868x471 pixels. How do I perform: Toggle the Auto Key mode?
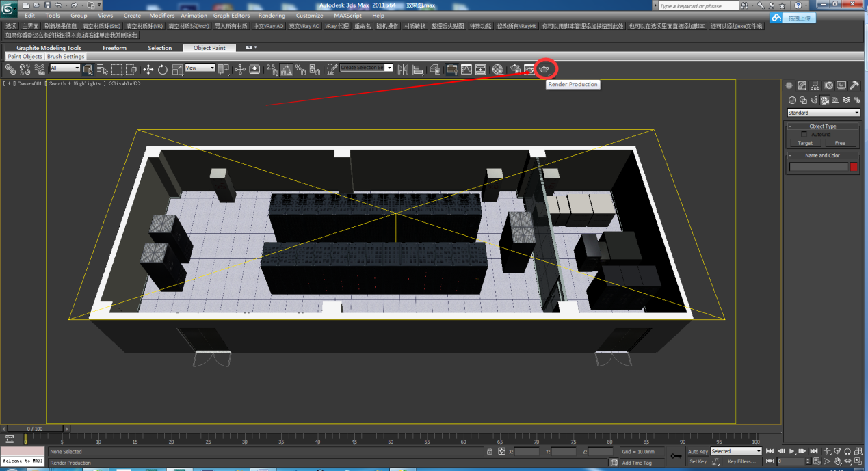[x=698, y=451]
